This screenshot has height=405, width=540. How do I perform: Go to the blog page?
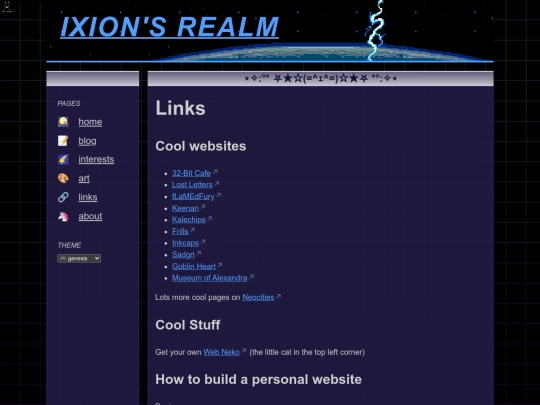[87, 141]
